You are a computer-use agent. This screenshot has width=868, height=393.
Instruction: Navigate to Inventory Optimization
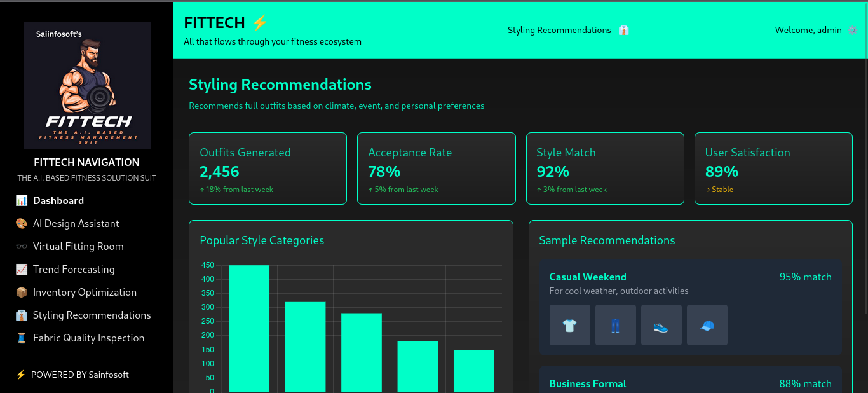85,293
